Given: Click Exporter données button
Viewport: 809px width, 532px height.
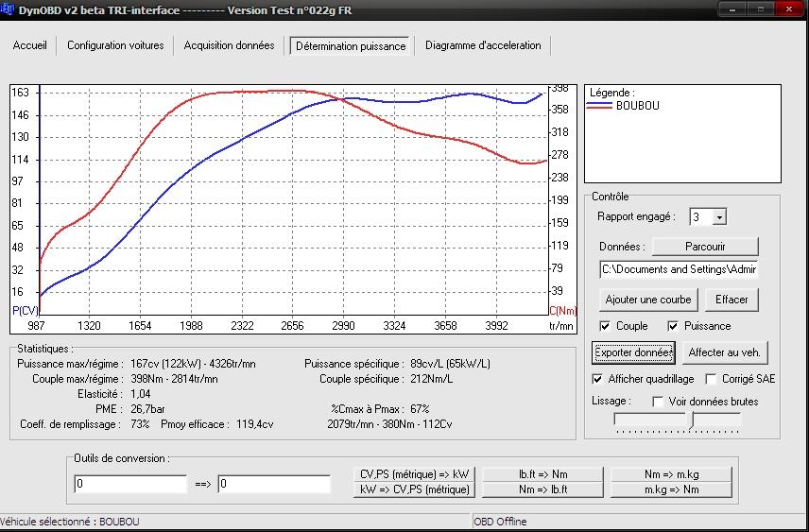Looking at the screenshot, I should pyautogui.click(x=633, y=353).
